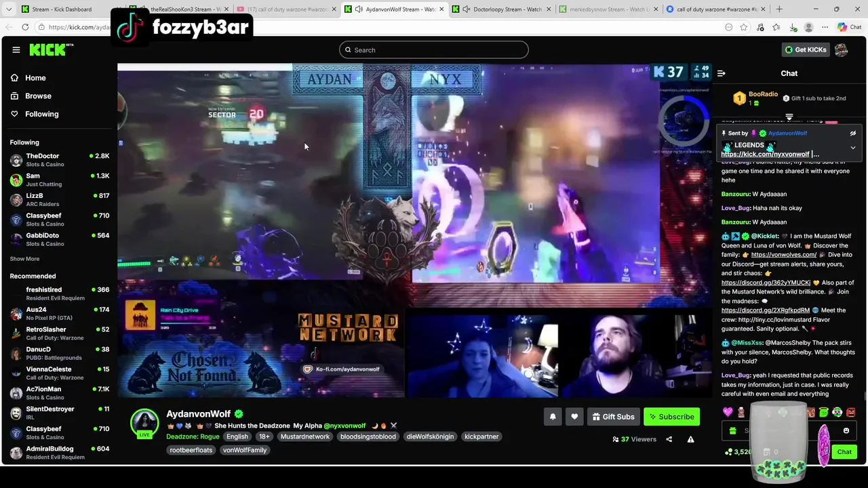Open the kick.com/nyxvonwolf pinned link
This screenshot has height=488, width=868.
click(x=766, y=154)
